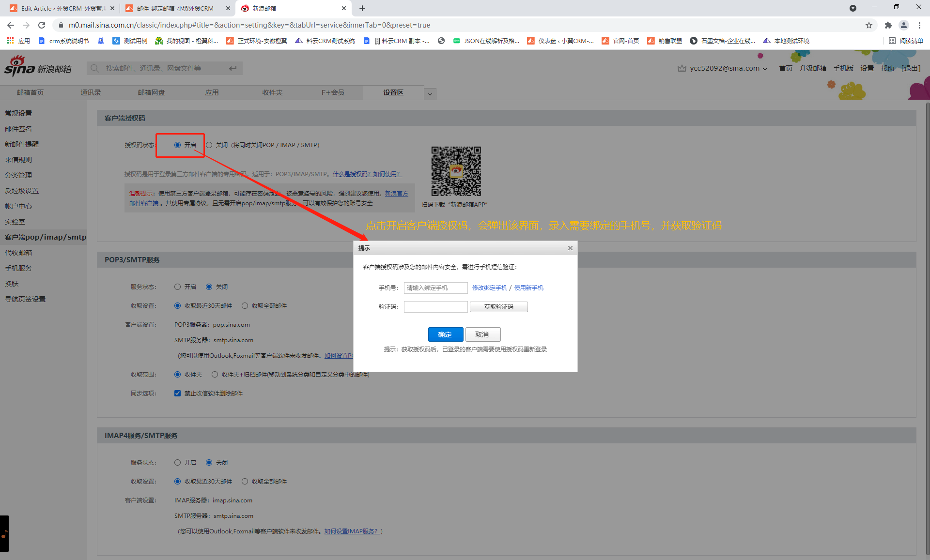Viewport: 930px width, 560px height.
Task: Open the Chrome tab search dropdown
Action: click(x=853, y=8)
